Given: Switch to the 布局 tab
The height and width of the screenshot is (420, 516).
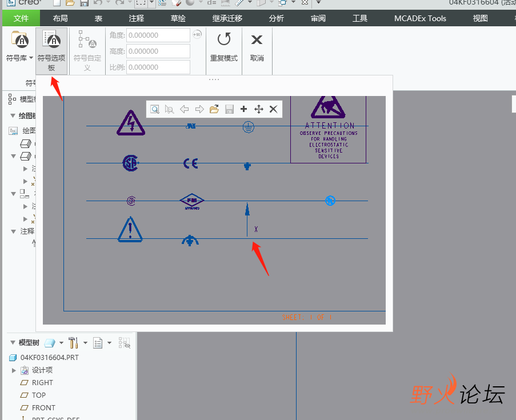Looking at the screenshot, I should coord(60,18).
